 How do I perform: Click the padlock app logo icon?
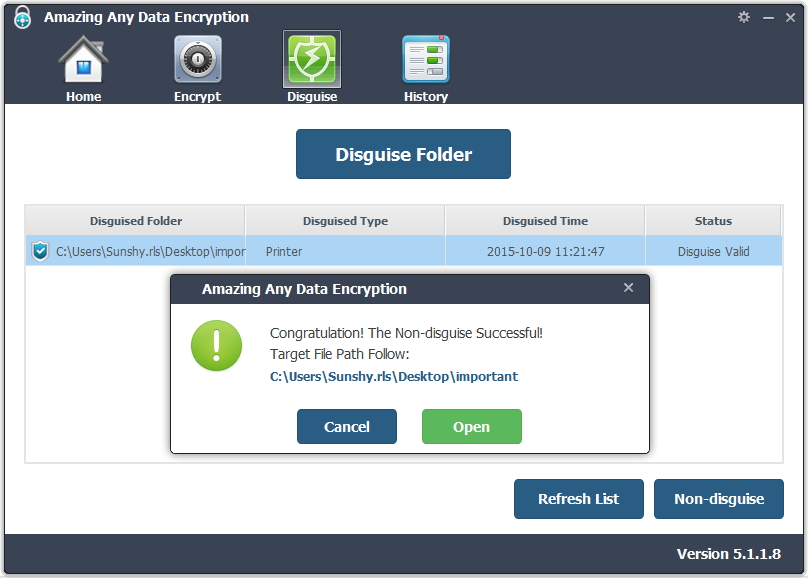22,17
